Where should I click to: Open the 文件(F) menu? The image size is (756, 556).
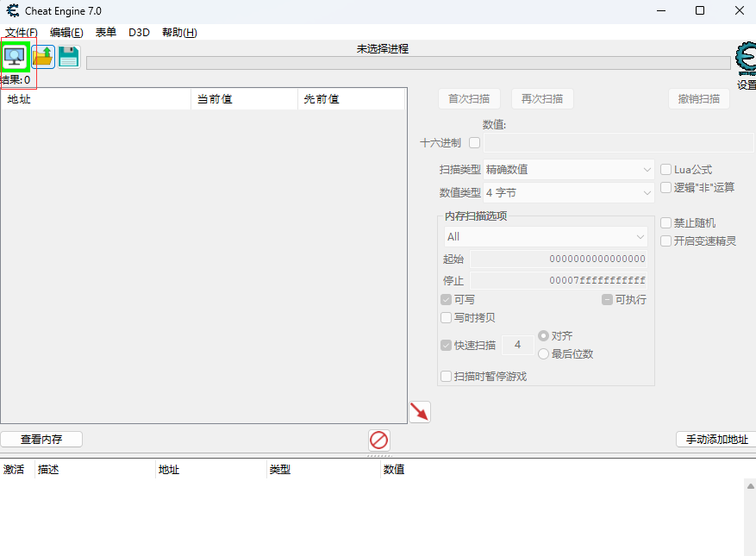tap(22, 32)
